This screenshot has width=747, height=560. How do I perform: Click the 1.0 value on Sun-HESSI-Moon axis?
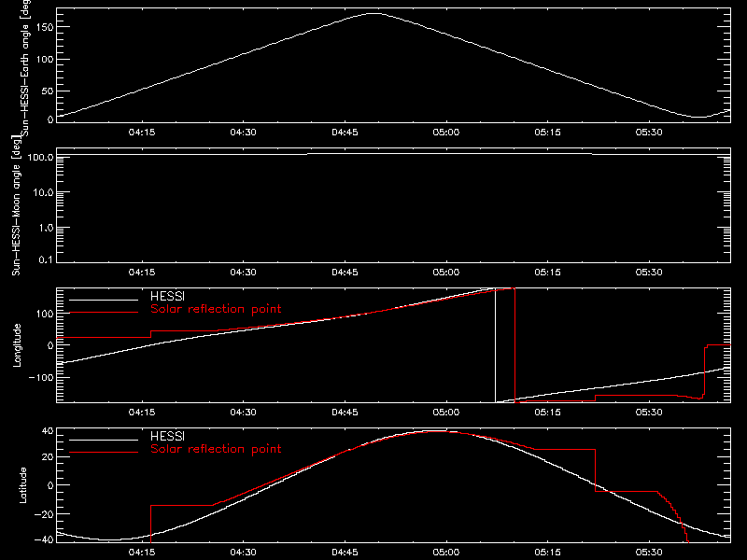pyautogui.click(x=46, y=228)
